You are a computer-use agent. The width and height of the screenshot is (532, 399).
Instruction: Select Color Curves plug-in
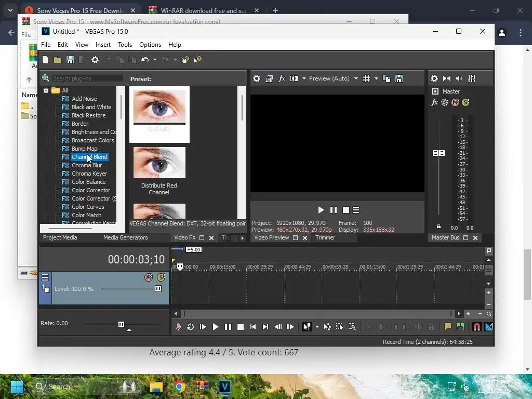tap(88, 207)
